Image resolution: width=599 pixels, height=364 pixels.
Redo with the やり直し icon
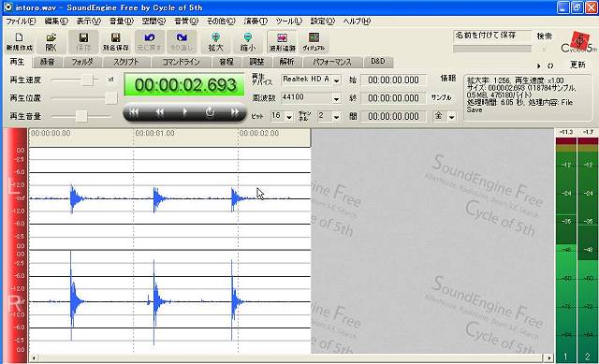182,41
